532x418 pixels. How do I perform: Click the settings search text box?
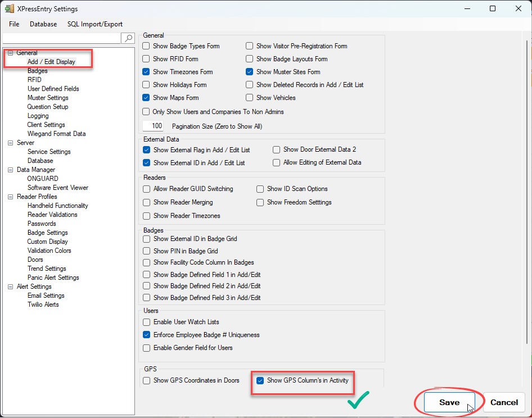62,38
